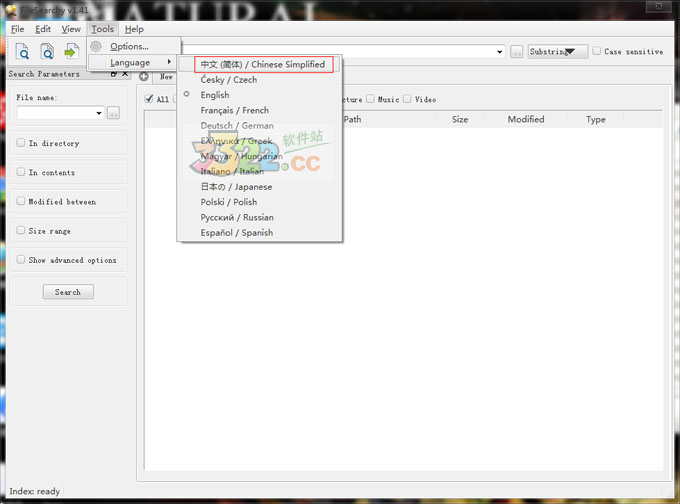Click the Index: ready status text

[x=35, y=491]
